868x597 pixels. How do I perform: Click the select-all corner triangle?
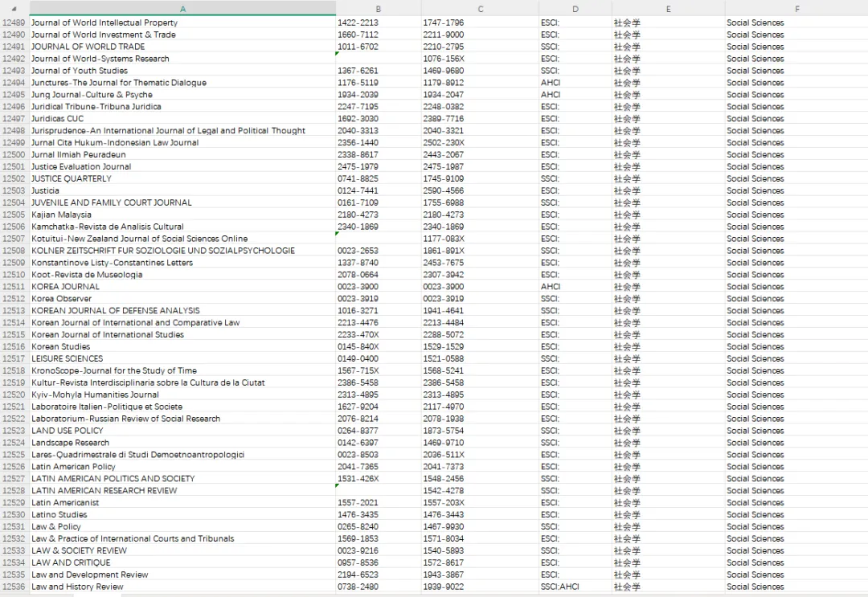[x=14, y=9]
